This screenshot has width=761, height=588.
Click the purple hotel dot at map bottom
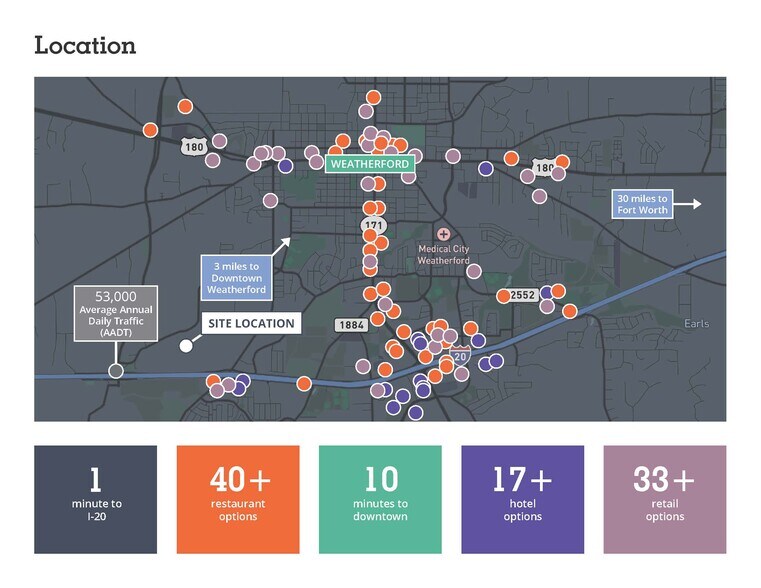pyautogui.click(x=415, y=413)
